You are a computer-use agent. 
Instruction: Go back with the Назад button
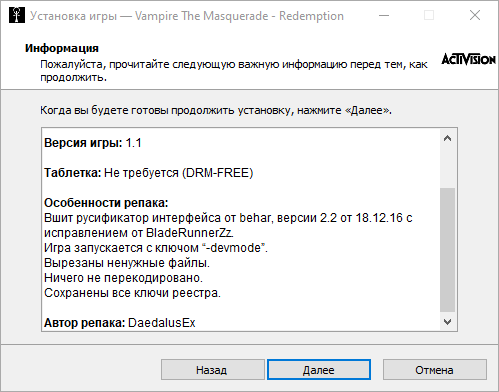[x=213, y=370]
